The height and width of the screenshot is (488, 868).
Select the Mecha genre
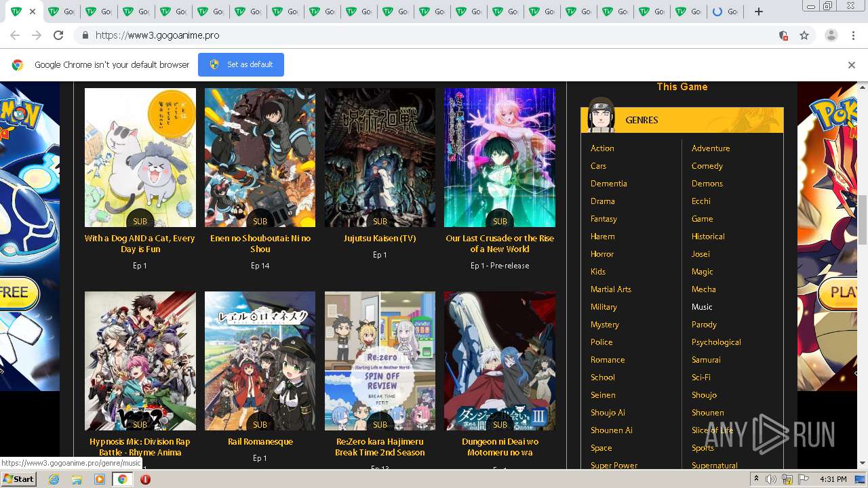[x=704, y=289]
